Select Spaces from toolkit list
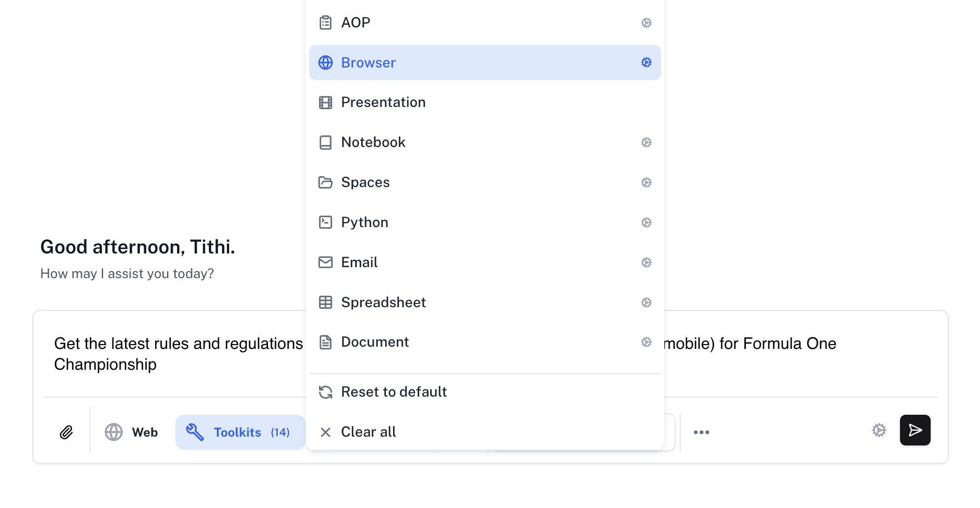This screenshot has height=508, width=980. coord(366,182)
